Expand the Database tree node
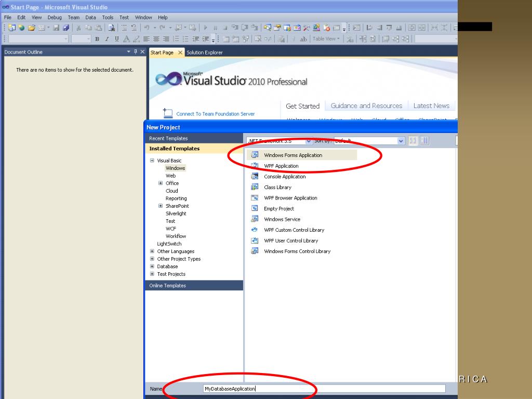Viewport: 532px width, 399px height. [152, 267]
